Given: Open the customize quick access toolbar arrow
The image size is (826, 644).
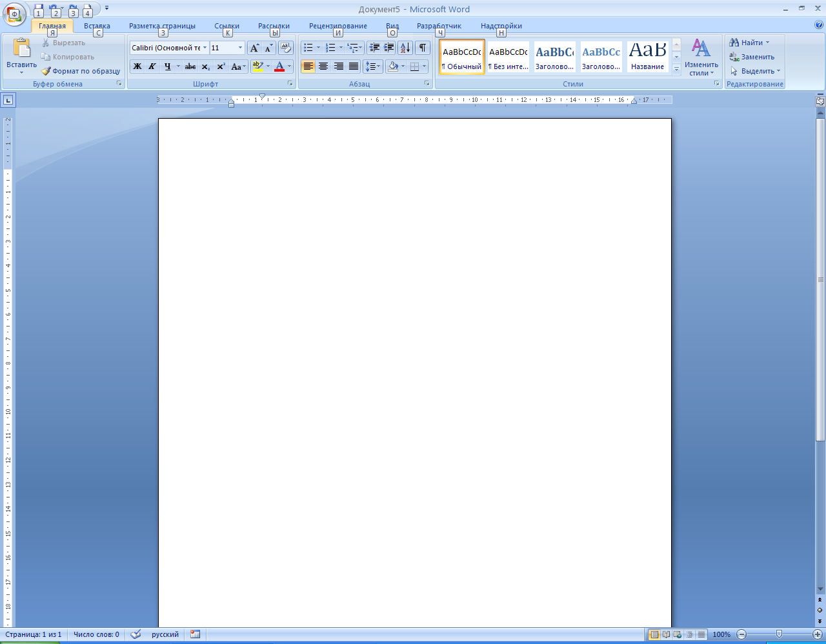Looking at the screenshot, I should (x=106, y=8).
